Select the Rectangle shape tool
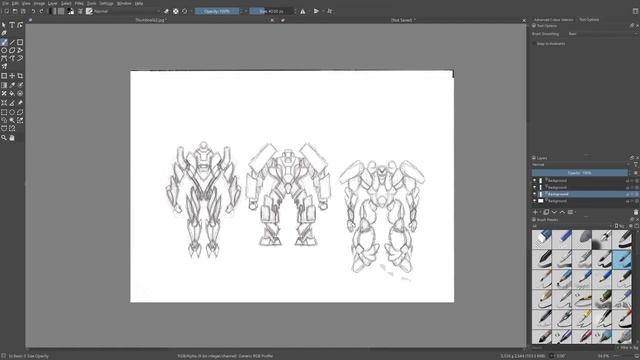The image size is (640, 360). (x=20, y=42)
